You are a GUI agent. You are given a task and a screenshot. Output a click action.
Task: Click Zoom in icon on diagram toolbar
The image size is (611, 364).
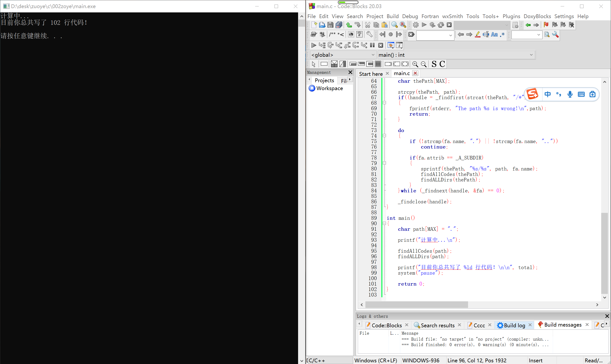point(415,64)
